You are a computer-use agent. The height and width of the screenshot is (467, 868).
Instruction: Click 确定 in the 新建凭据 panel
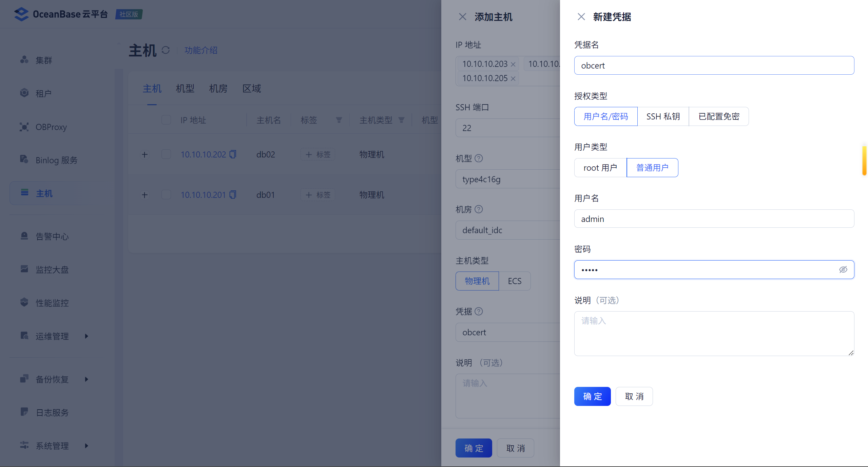point(592,396)
